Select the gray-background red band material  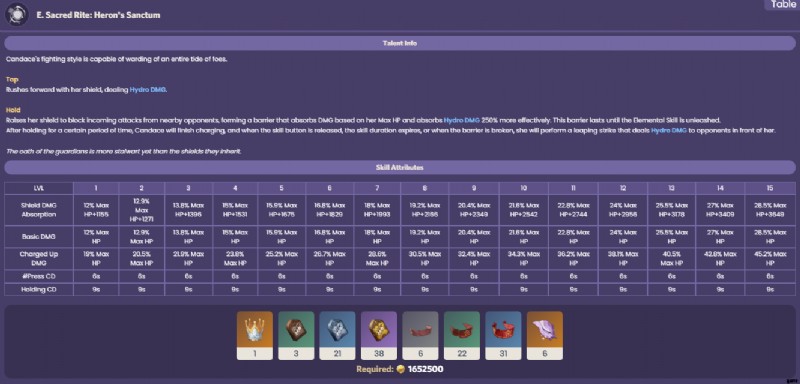(420, 335)
